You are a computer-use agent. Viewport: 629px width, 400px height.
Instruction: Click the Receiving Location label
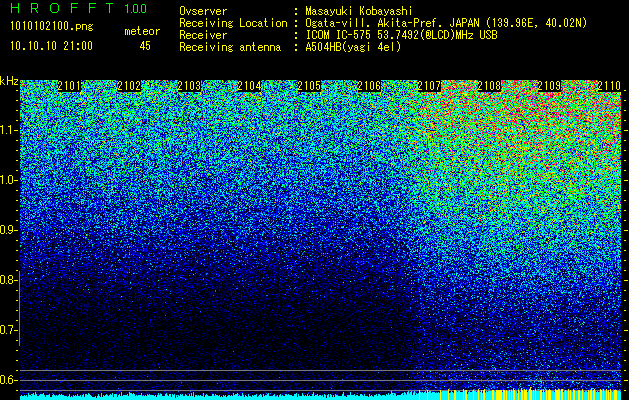click(233, 23)
